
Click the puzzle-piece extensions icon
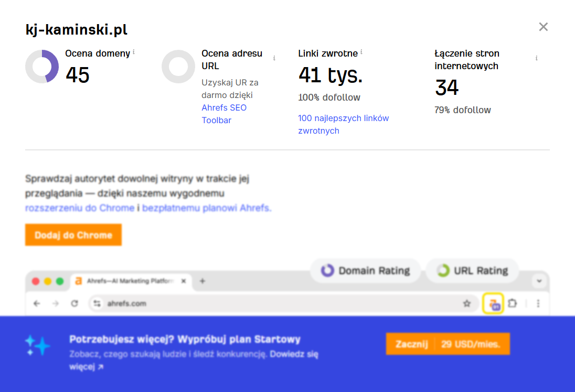[513, 303]
